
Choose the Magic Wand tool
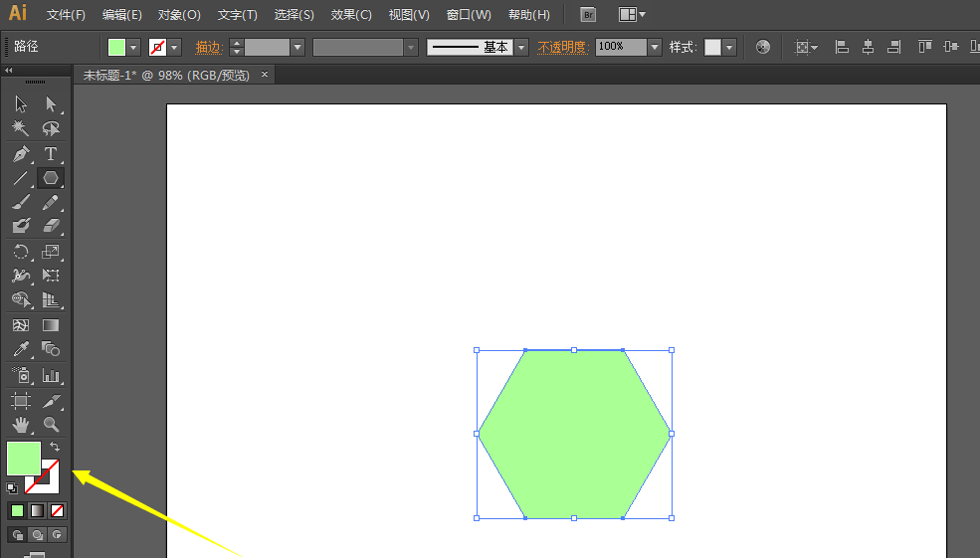21,128
